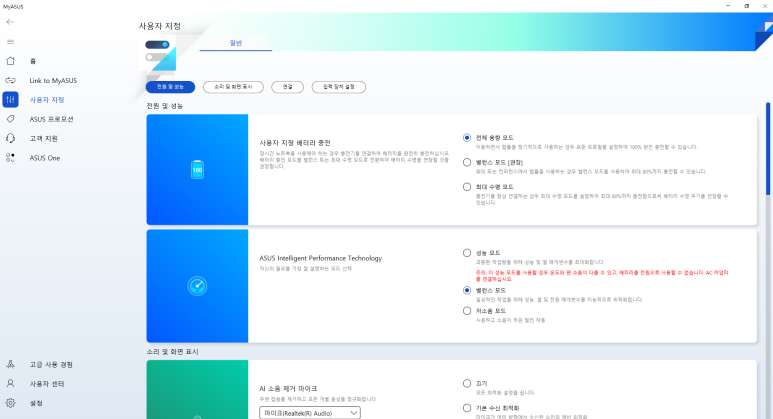Viewport: 773px width, 419px height.
Task: Click the vertical scrollbar on the right
Action: click(x=768, y=148)
